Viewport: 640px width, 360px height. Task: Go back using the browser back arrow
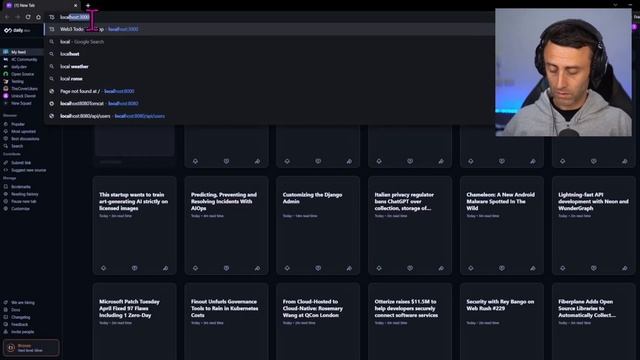[7, 17]
